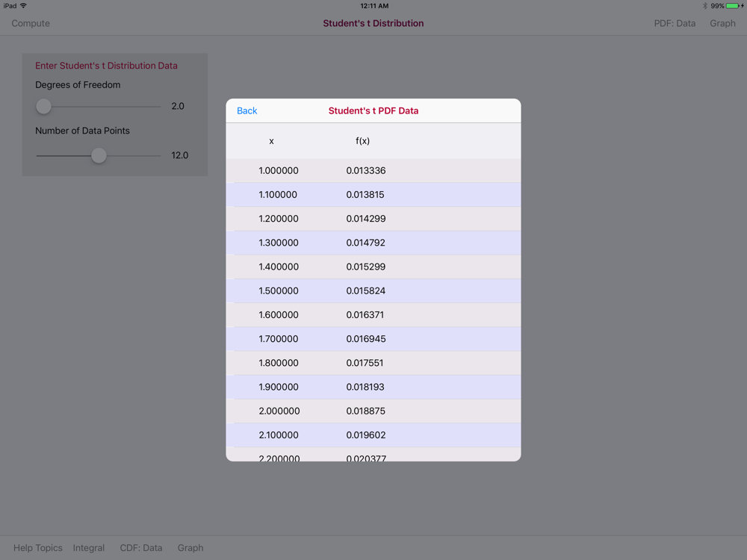
Task: Select the x value 1.700000
Action: tap(279, 339)
